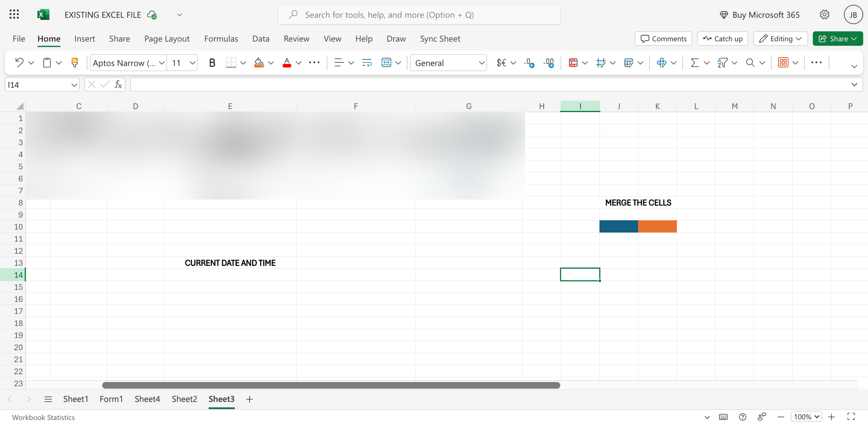Click the AutoSum sigma icon

[x=694, y=63]
